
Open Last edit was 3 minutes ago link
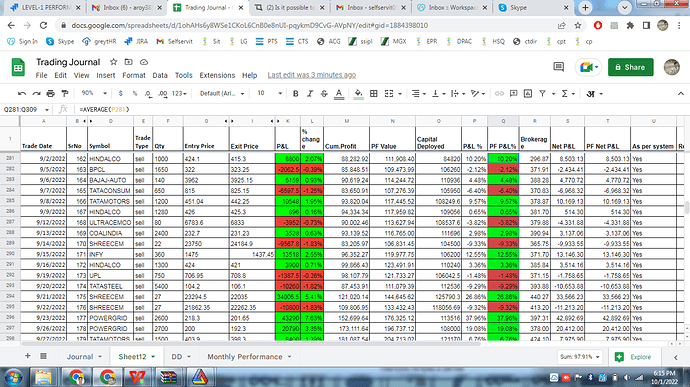pos(312,75)
